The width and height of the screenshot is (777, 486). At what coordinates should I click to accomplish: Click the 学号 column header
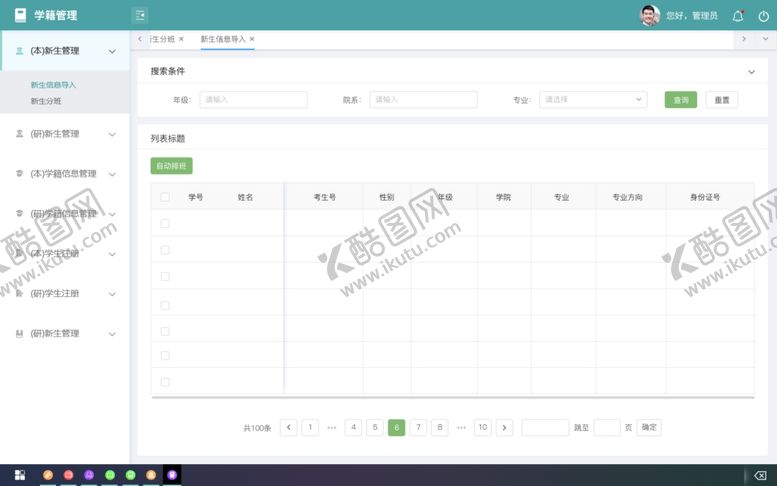(x=196, y=197)
